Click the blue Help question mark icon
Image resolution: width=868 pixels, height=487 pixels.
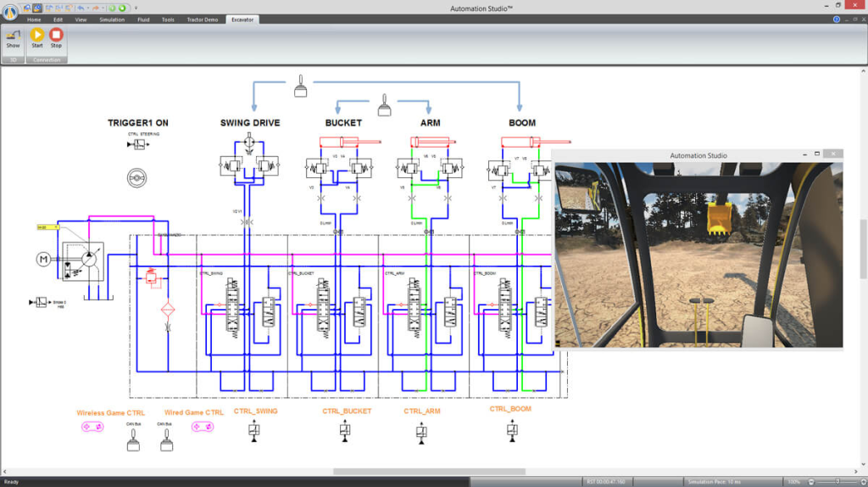(837, 20)
